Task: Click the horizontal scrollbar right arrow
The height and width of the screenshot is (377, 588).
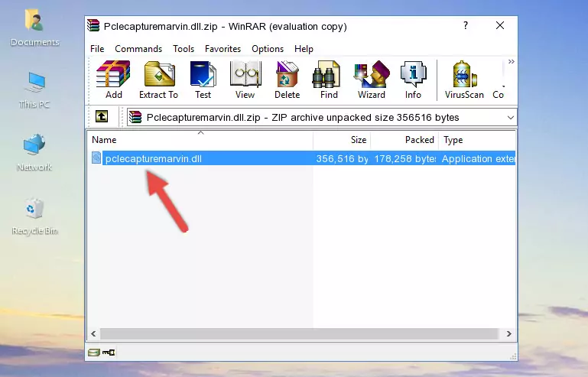Action: pyautogui.click(x=509, y=334)
